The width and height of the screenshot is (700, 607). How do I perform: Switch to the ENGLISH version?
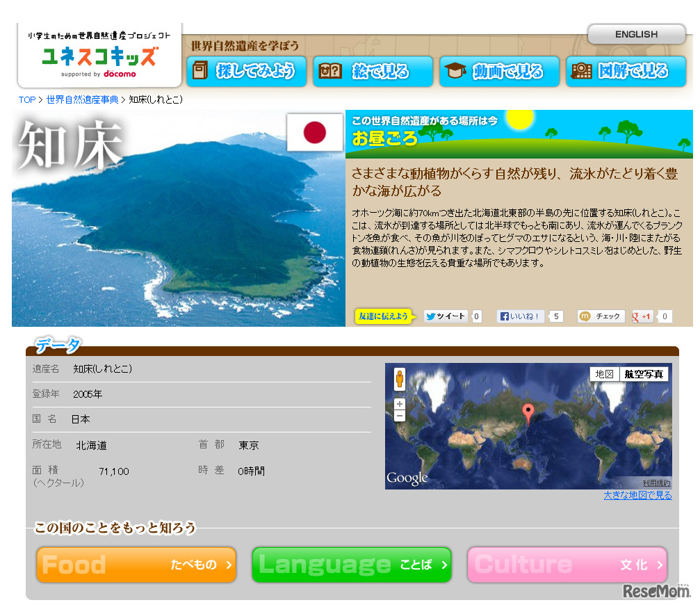point(635,34)
